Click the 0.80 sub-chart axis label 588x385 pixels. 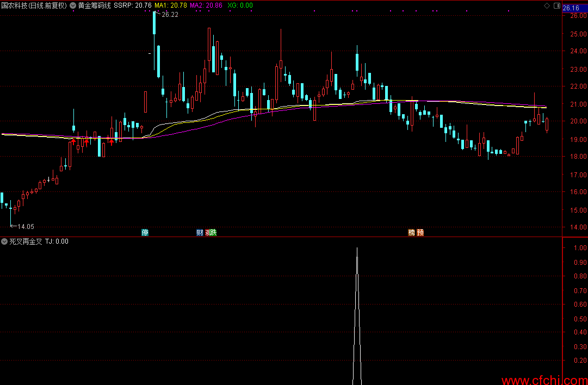(580, 276)
